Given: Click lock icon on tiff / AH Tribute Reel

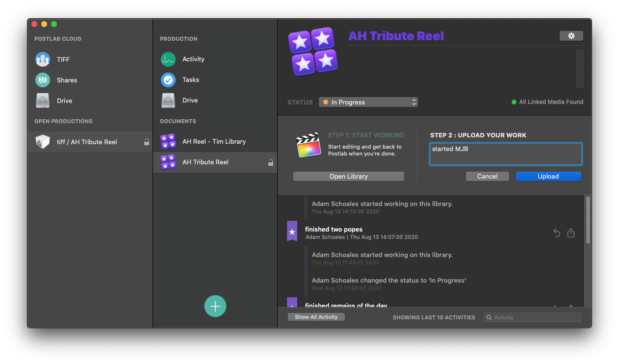Looking at the screenshot, I should (146, 142).
